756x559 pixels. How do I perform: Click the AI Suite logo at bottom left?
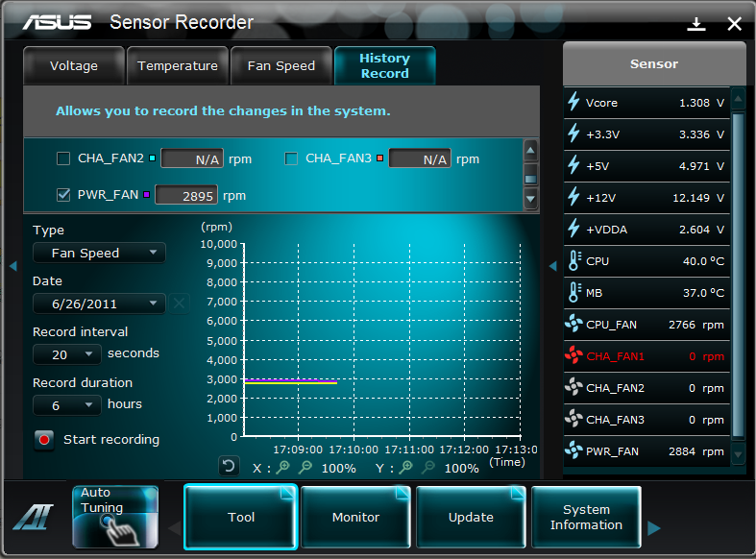34,517
